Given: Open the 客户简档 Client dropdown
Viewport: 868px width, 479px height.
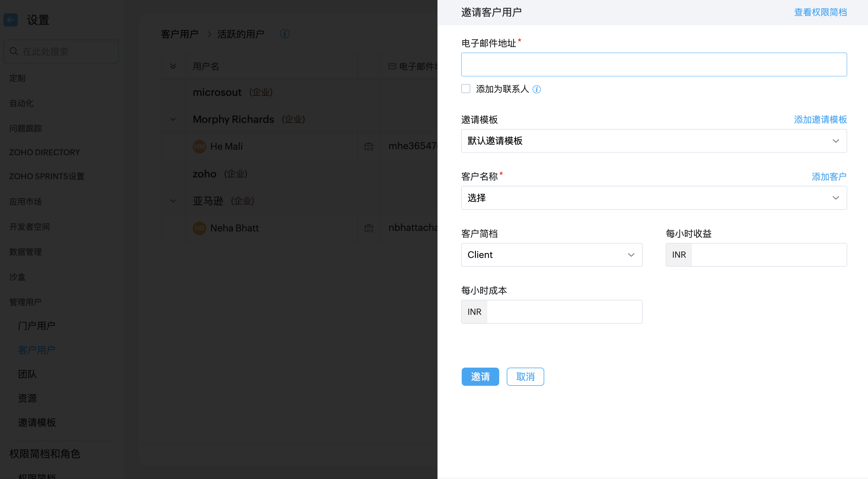Looking at the screenshot, I should click(x=552, y=255).
